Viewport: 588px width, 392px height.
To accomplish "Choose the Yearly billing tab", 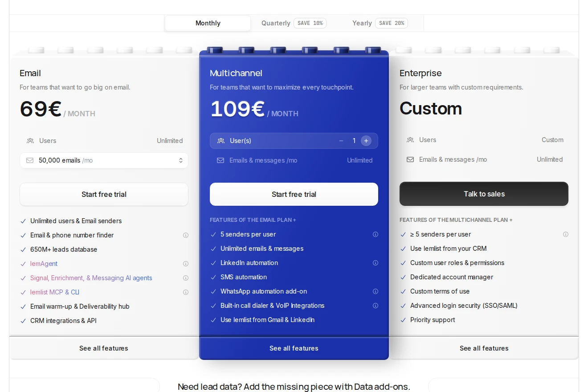I will (x=380, y=23).
